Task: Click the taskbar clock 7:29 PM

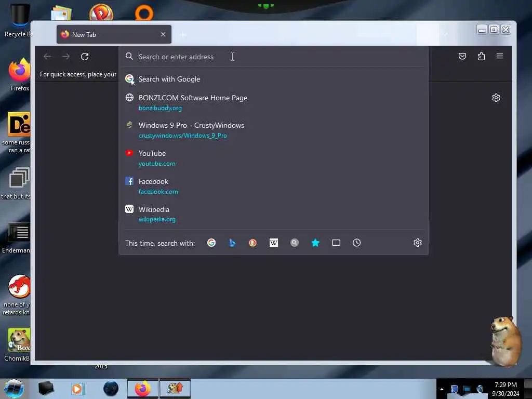Action: tap(506, 385)
